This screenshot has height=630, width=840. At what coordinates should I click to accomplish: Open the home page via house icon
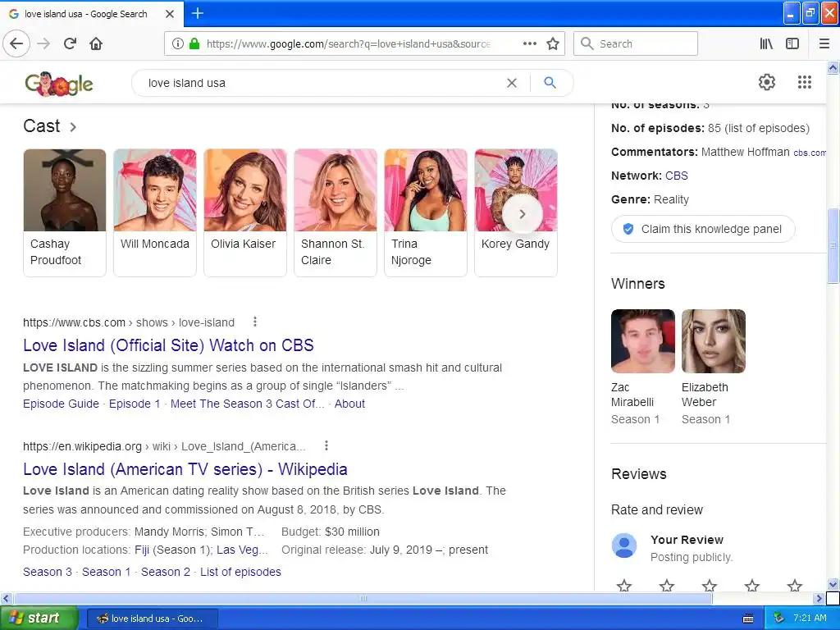pos(96,43)
